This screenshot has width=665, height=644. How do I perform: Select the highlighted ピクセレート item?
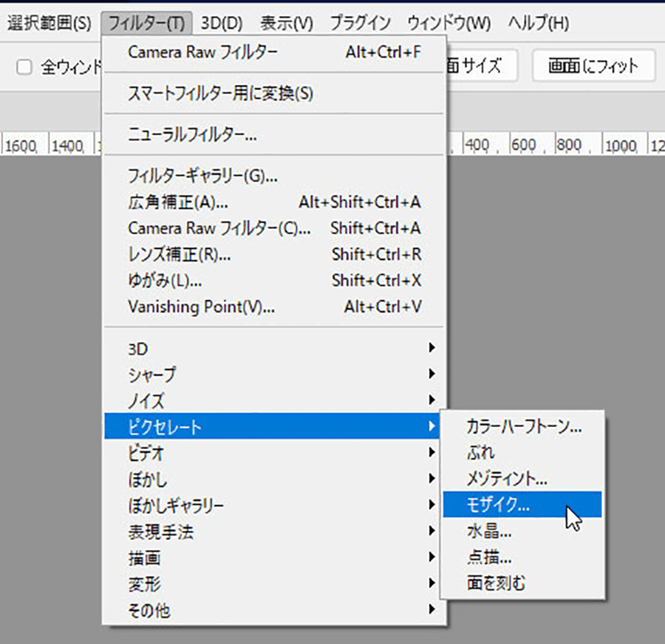[x=272, y=426]
